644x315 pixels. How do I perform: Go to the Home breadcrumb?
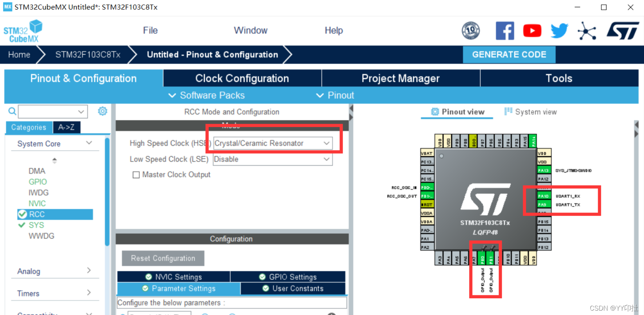pos(19,55)
